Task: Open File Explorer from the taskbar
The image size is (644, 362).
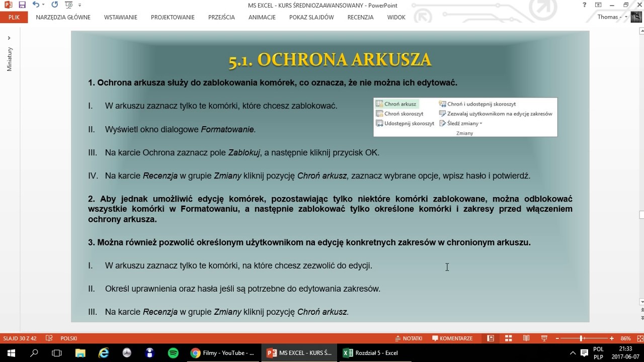Action: click(80, 353)
